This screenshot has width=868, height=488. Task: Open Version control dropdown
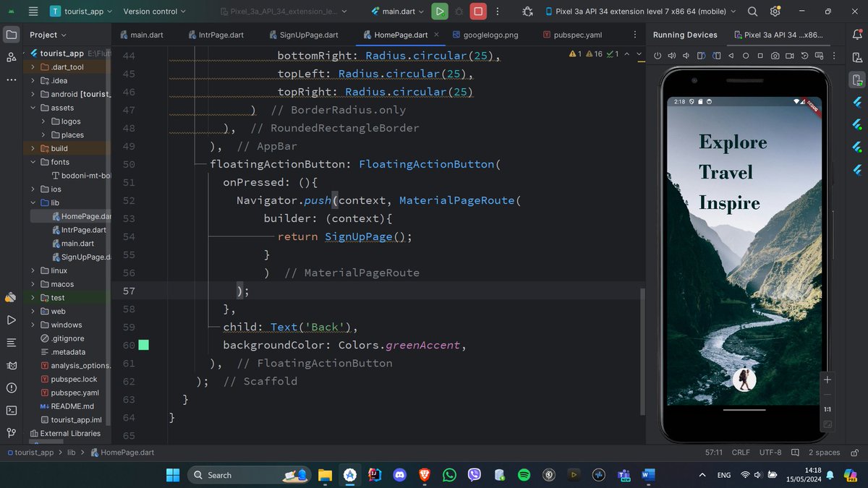coord(154,11)
